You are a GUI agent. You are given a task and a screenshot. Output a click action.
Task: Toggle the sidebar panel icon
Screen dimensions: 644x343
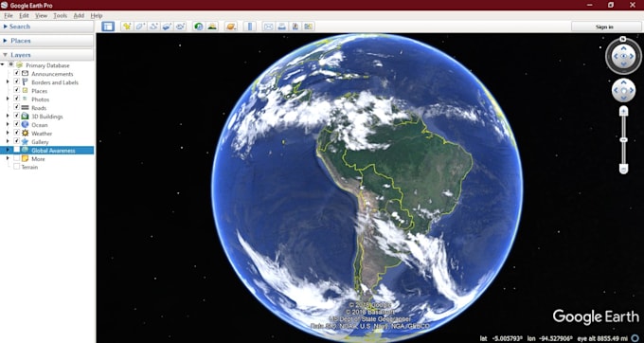(x=108, y=27)
